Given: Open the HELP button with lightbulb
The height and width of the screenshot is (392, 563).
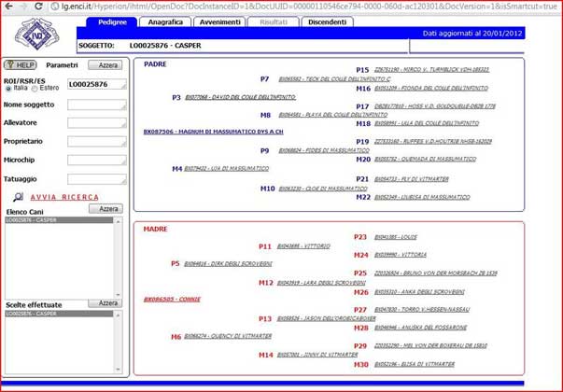Looking at the screenshot, I should click(x=20, y=65).
